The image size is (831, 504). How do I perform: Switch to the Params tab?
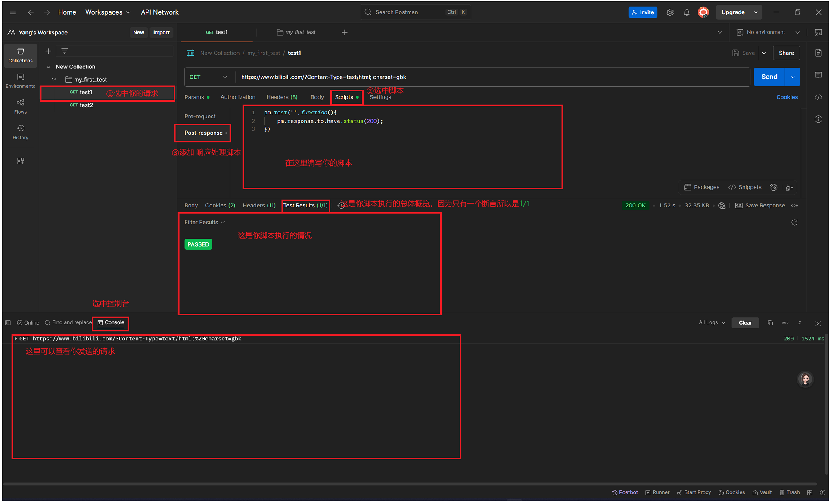pyautogui.click(x=197, y=97)
